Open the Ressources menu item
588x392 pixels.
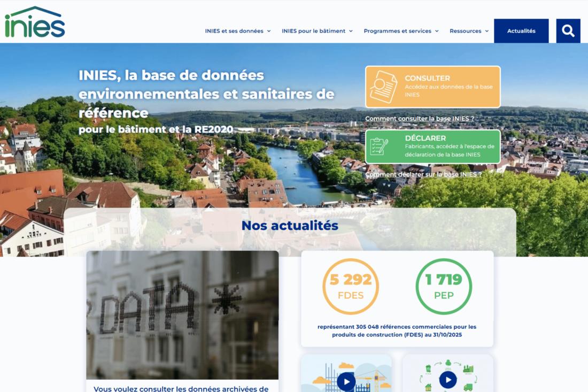[466, 31]
